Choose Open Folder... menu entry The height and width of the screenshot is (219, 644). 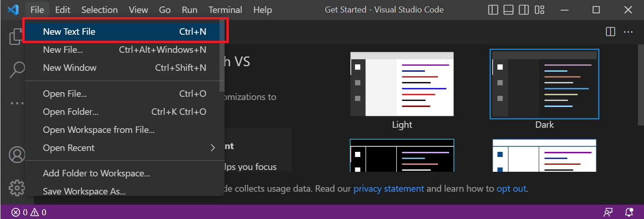point(125,112)
